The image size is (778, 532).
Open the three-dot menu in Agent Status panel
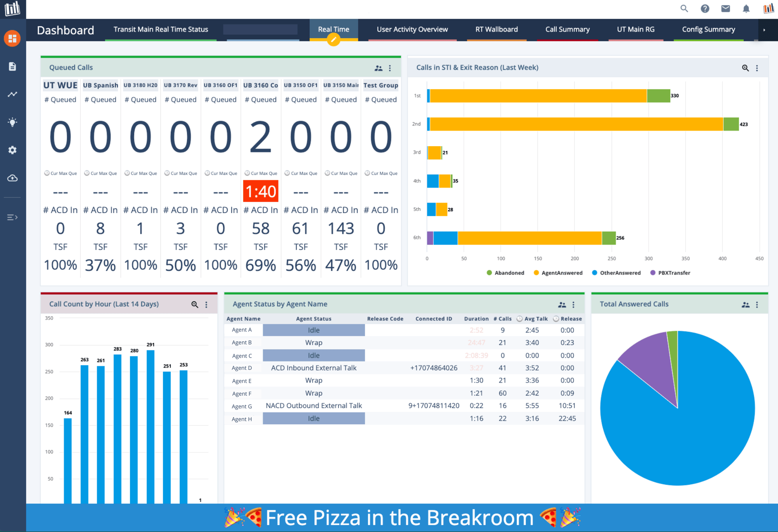point(573,304)
